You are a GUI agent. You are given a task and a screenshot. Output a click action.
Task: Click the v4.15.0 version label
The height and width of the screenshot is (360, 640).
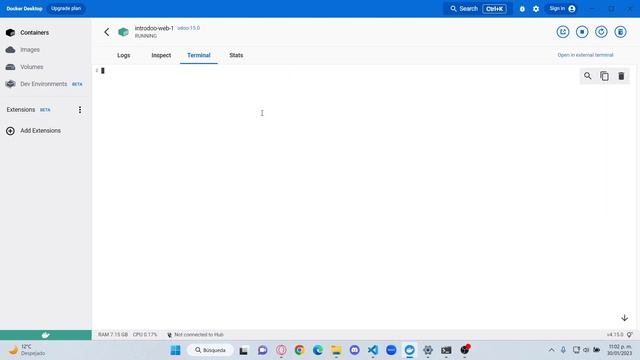click(615, 335)
